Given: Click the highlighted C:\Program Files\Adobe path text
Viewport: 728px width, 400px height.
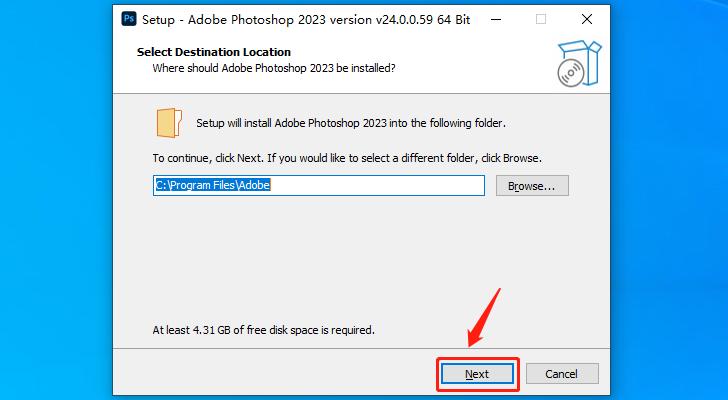Looking at the screenshot, I should pos(212,185).
